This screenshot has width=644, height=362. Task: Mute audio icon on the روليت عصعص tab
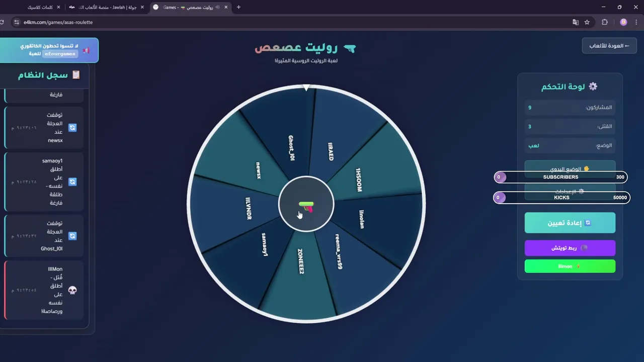click(217, 7)
